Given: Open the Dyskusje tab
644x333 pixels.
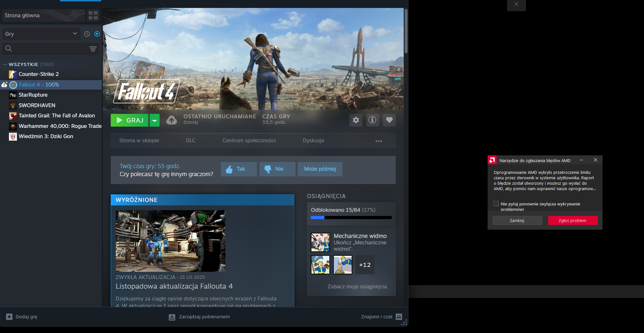Looking at the screenshot, I should click(313, 141).
